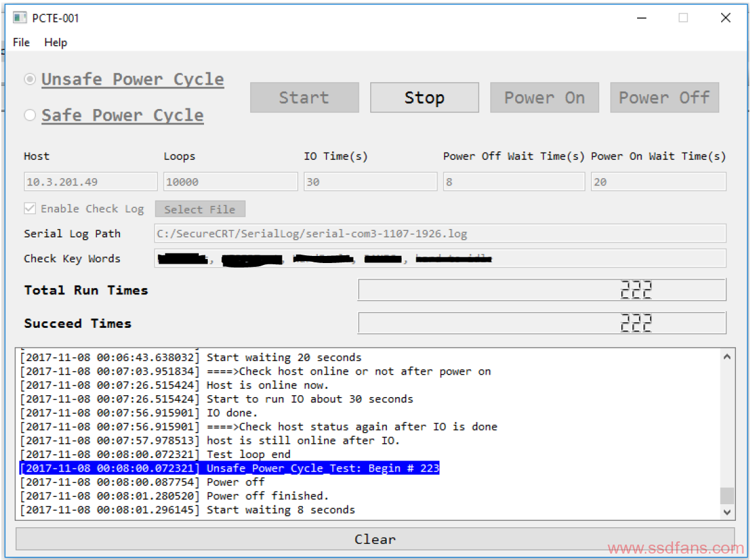This screenshot has height=560, width=750.
Task: Select the 00:08:00.087754 'Power off' log line
Action: tap(142, 482)
